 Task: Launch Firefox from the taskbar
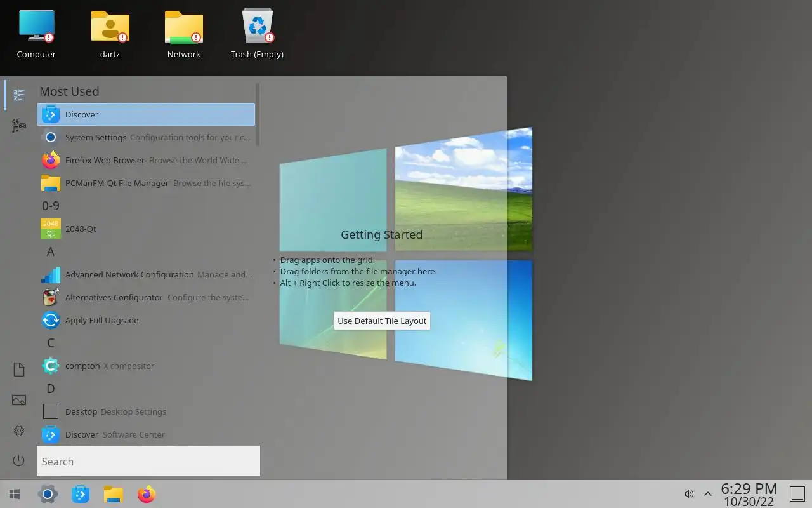(x=147, y=494)
